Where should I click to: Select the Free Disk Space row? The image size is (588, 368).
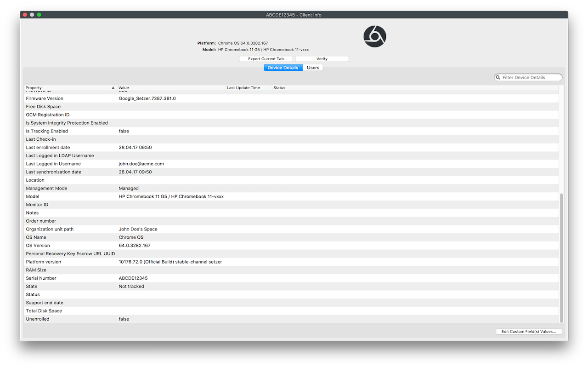(291, 107)
